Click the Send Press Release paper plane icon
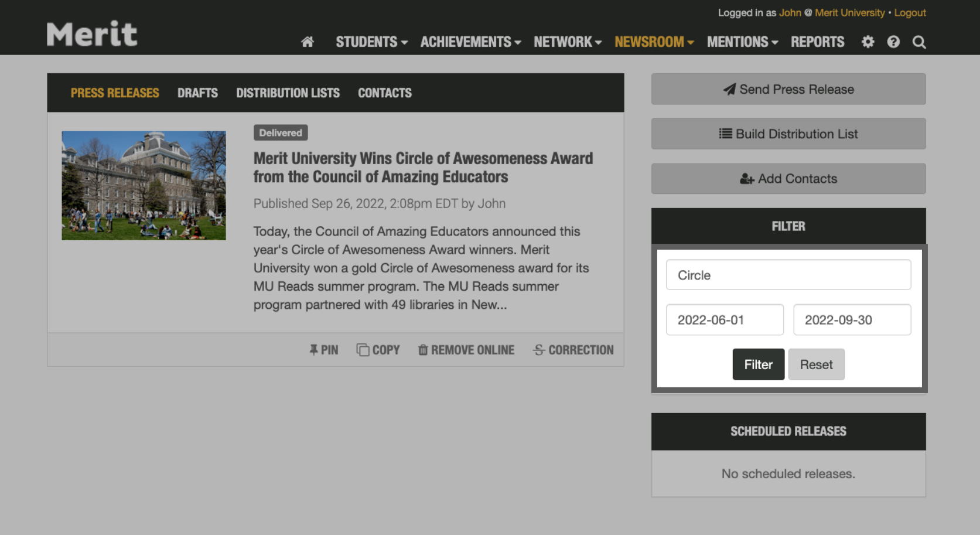 click(x=728, y=89)
